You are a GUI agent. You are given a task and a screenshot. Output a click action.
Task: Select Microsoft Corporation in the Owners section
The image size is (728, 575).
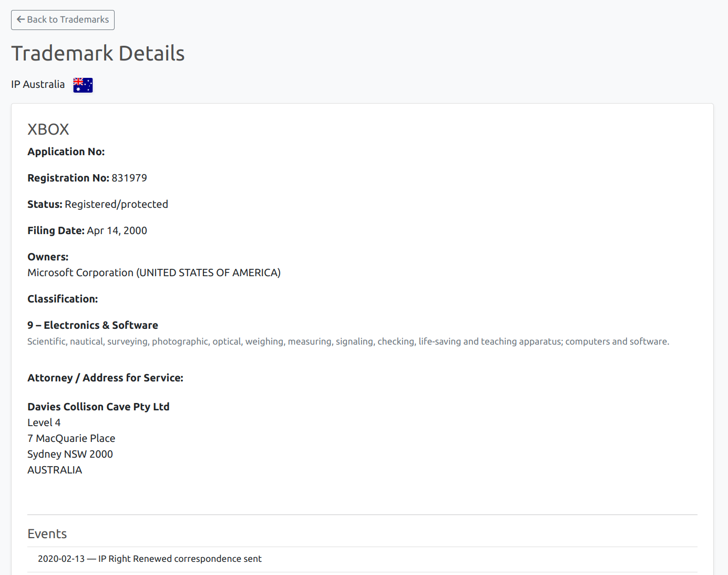pos(153,273)
